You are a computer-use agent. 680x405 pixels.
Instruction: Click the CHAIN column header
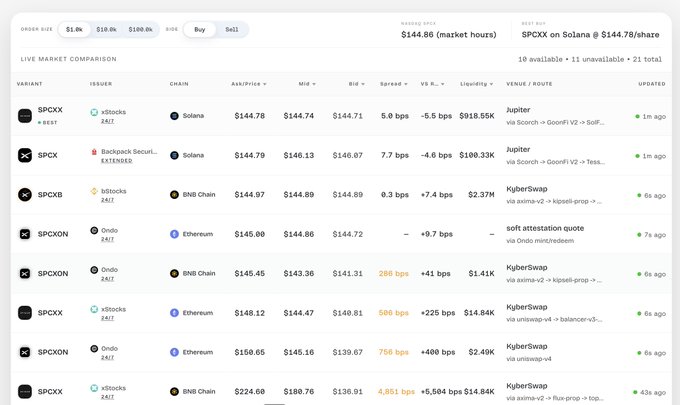click(x=179, y=84)
